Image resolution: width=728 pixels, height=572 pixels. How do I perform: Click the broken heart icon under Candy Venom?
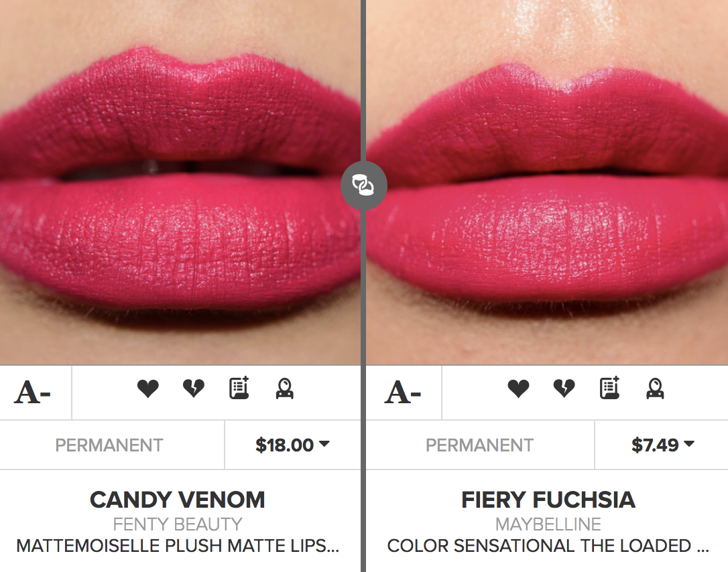(193, 388)
